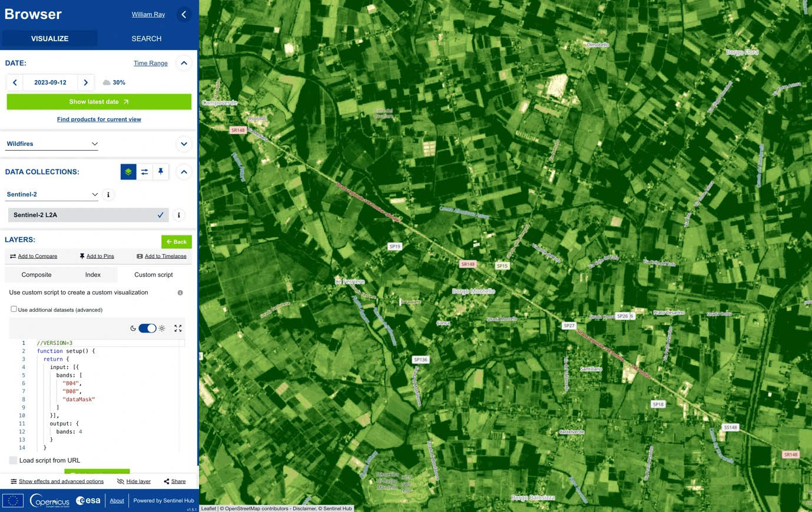Go to the next date
Screen dimensions: 812x512
coord(85,82)
